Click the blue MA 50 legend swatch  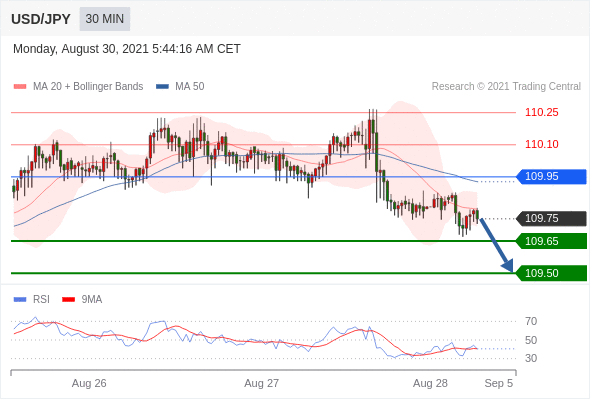[x=162, y=87]
